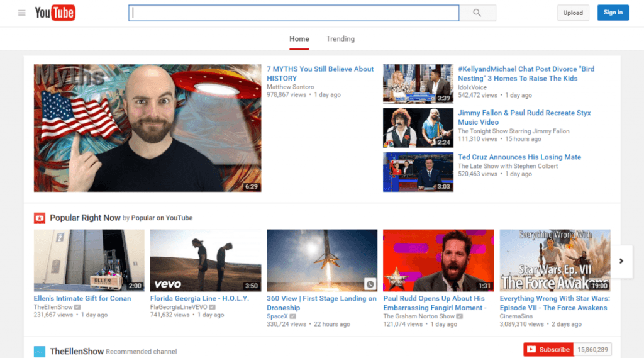This screenshot has height=358, width=644.
Task: Switch to the Trending tab
Action: pos(340,39)
